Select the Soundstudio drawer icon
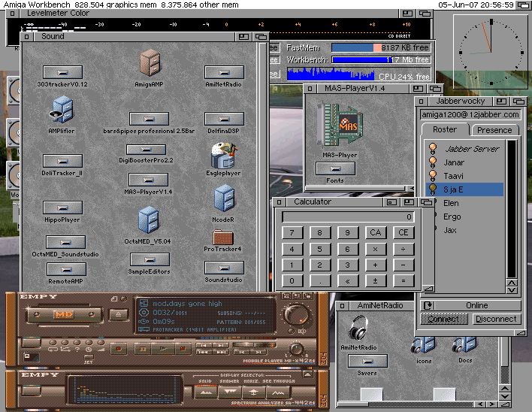The width and height of the screenshot is (532, 412). (224, 268)
